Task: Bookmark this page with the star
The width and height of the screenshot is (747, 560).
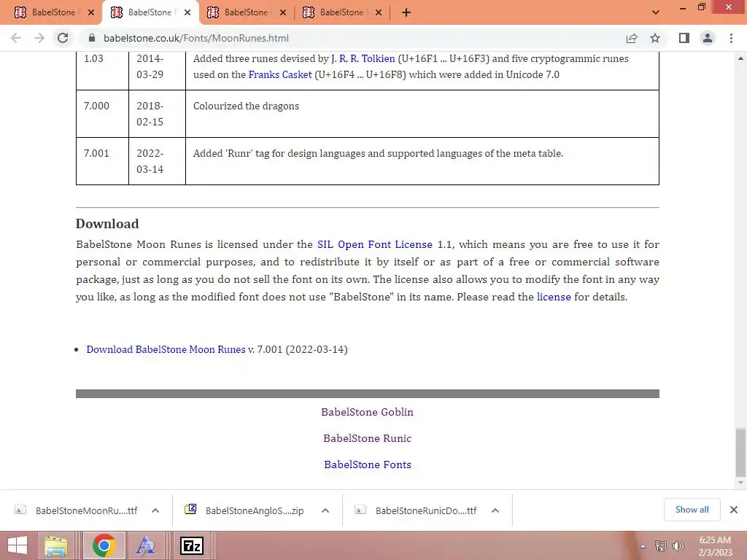Action: (655, 38)
